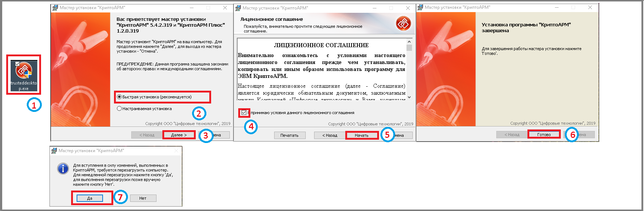Click the copyright line in the welcome window
This screenshot has width=644, height=211.
click(188, 124)
